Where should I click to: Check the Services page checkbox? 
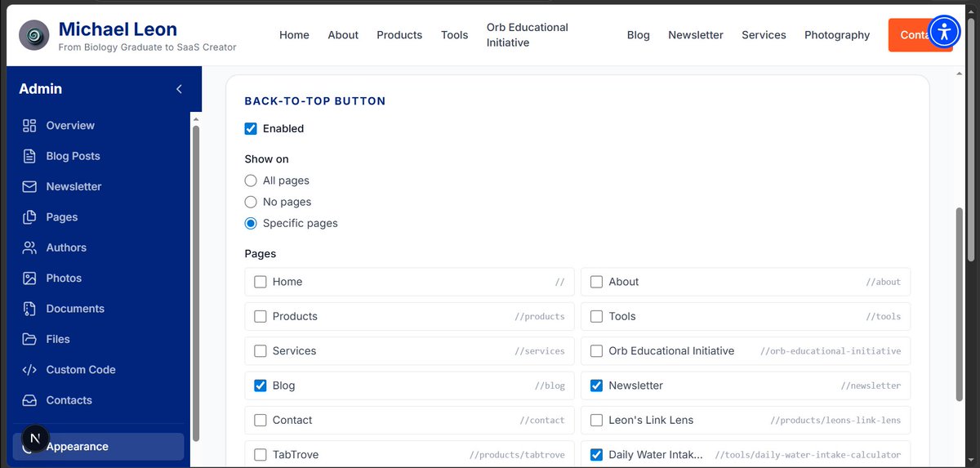261,351
